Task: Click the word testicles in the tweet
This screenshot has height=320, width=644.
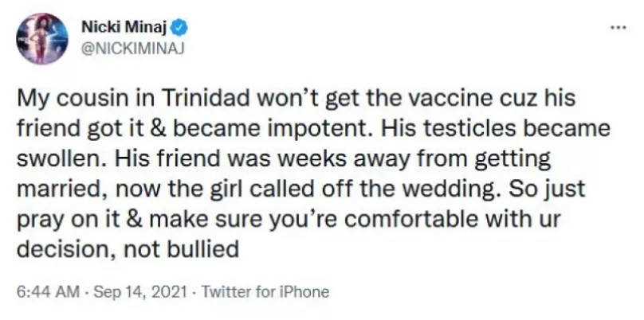Action: pyautogui.click(x=473, y=128)
